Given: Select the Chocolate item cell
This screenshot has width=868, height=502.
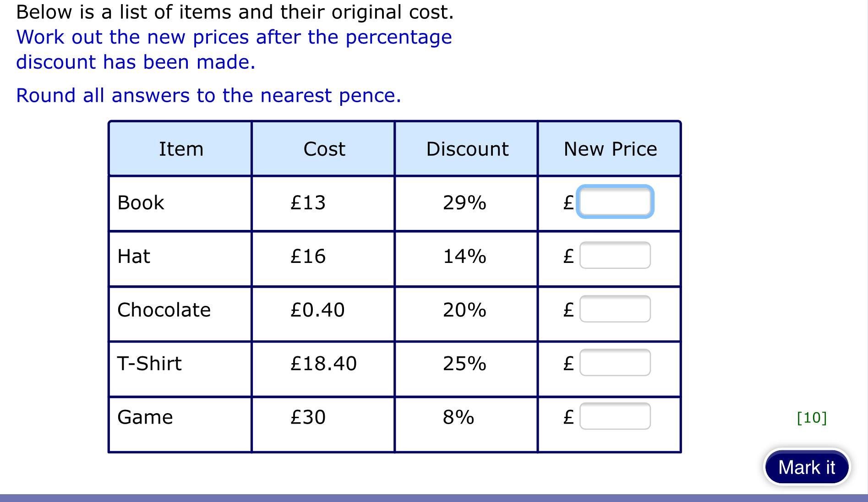Looking at the screenshot, I should tap(164, 310).
